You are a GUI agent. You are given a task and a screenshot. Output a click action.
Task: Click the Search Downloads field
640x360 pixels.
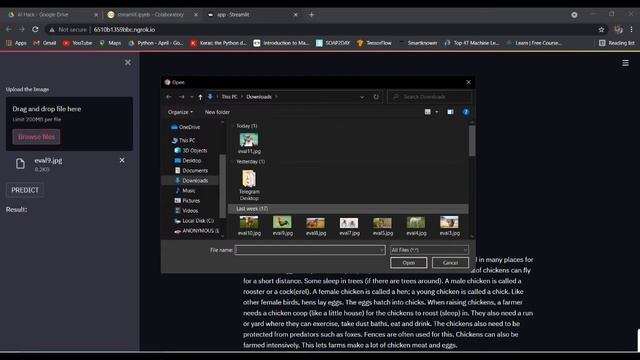click(429, 97)
